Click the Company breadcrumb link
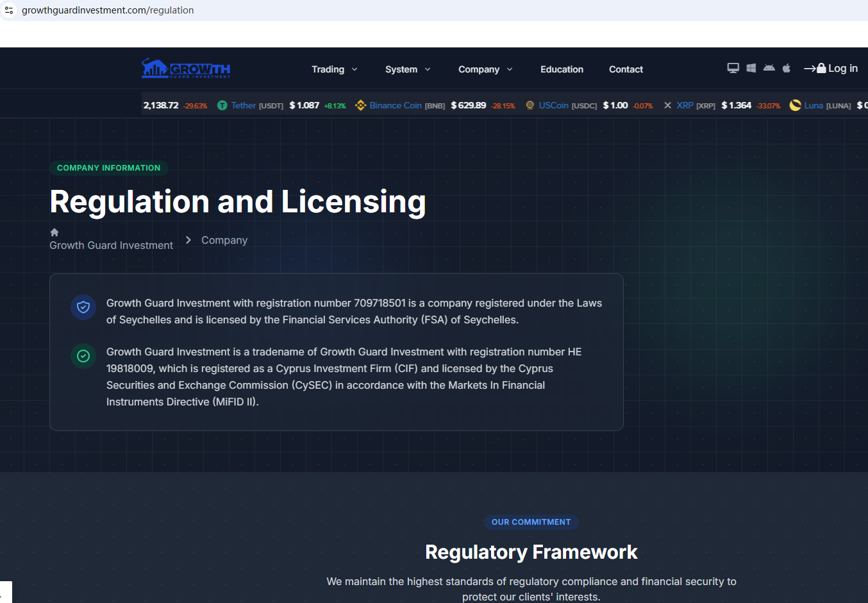 point(224,240)
